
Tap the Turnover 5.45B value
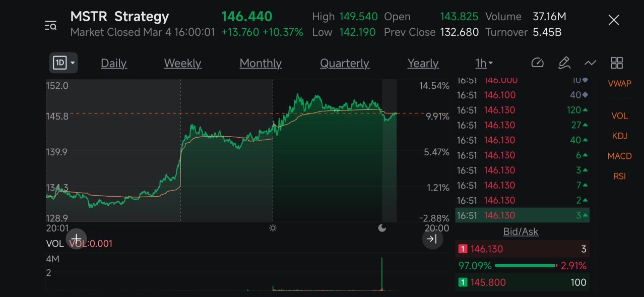click(x=547, y=32)
